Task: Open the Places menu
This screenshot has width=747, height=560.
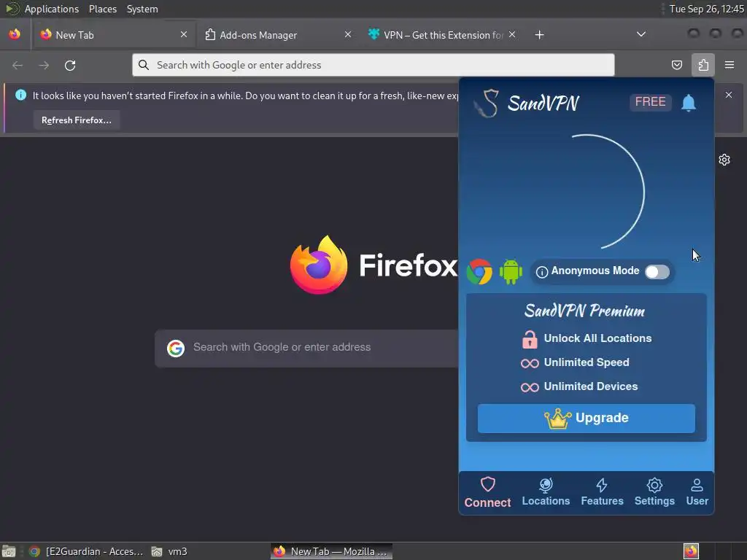Action: click(102, 9)
